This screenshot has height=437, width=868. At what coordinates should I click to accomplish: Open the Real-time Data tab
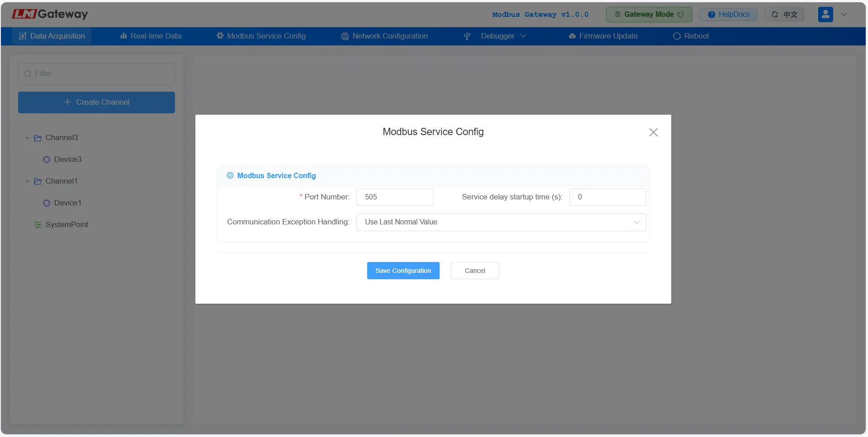tap(151, 36)
